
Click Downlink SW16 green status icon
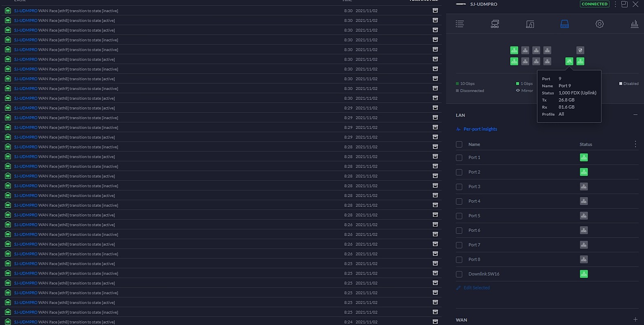[584, 274]
